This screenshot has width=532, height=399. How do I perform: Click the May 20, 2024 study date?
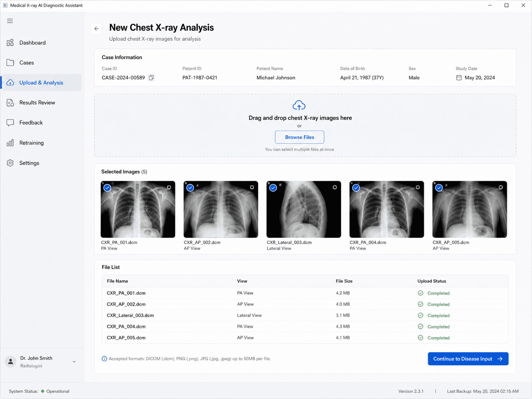point(479,78)
